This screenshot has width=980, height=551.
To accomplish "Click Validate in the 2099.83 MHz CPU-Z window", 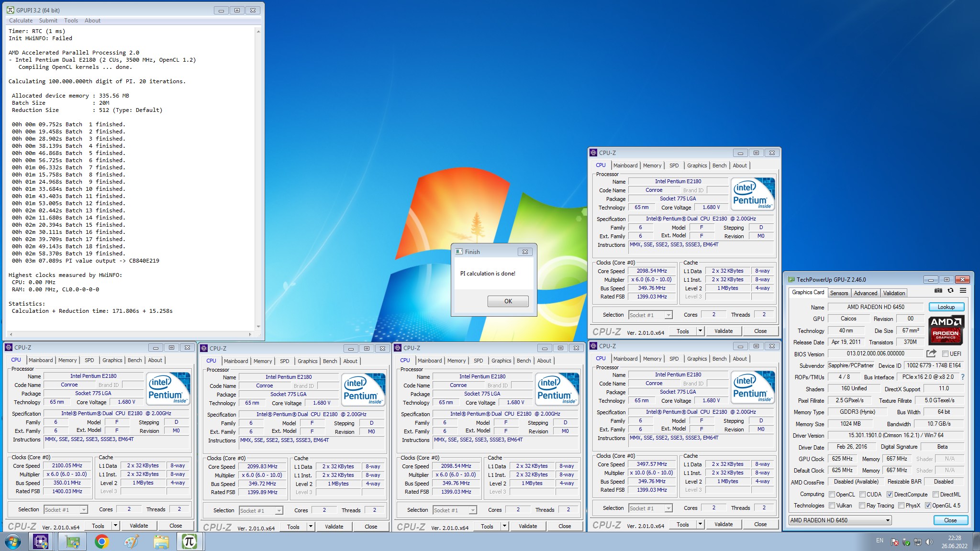I will tap(334, 527).
